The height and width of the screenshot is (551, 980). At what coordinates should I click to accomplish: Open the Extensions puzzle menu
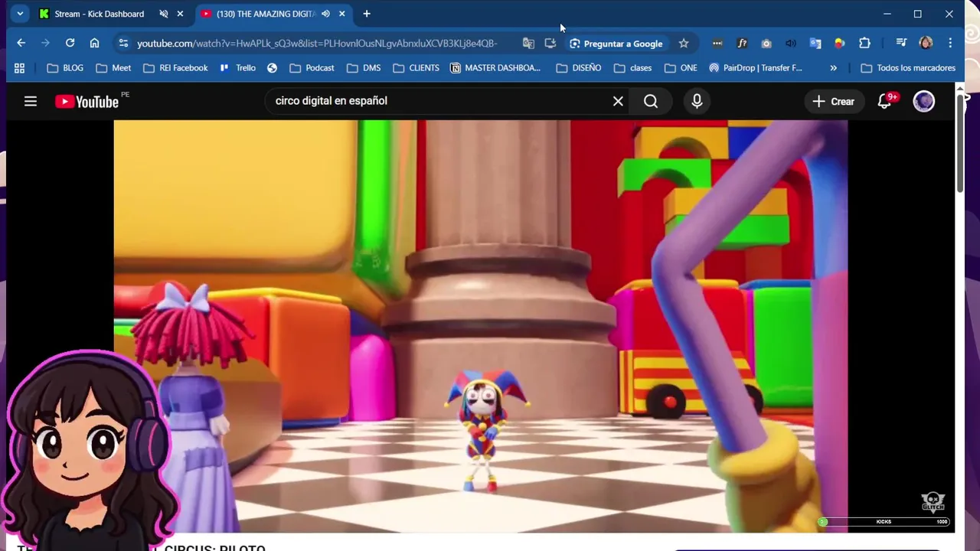pos(864,44)
